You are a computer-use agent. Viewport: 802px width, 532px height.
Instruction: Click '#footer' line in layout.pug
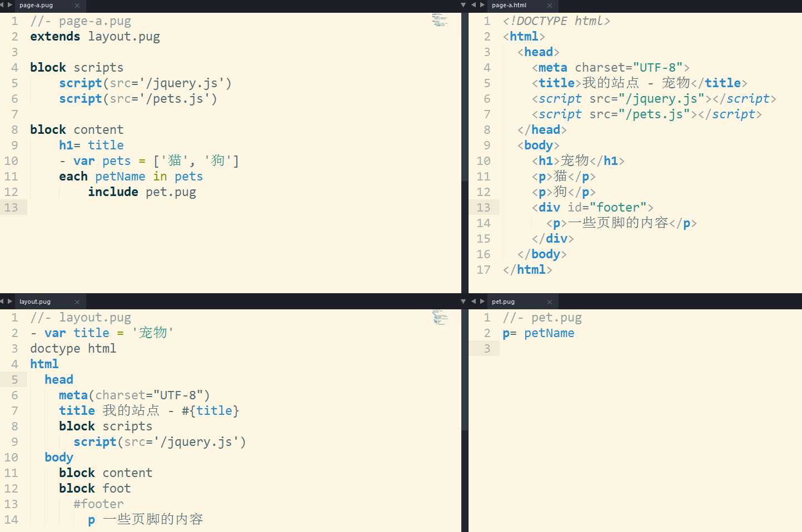(98, 504)
